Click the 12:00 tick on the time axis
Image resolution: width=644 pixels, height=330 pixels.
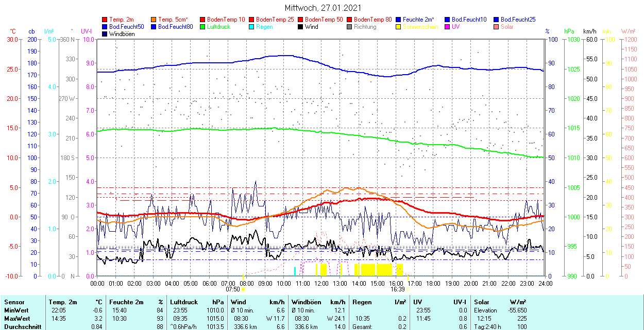(321, 283)
